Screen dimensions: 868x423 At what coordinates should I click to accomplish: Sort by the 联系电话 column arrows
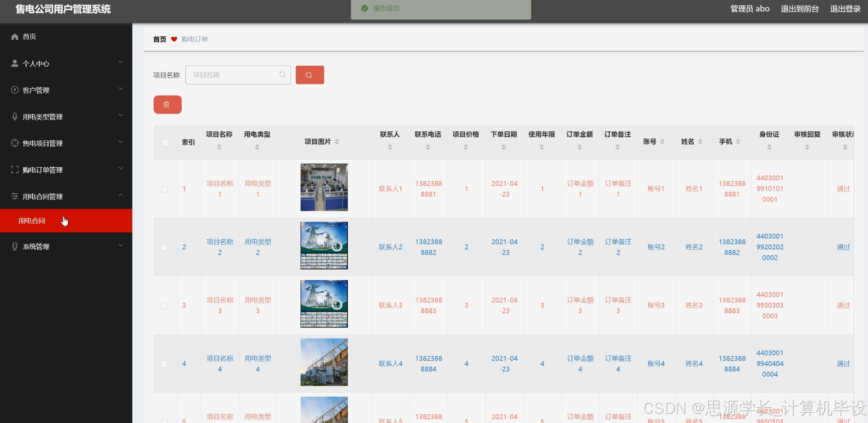pos(428,147)
